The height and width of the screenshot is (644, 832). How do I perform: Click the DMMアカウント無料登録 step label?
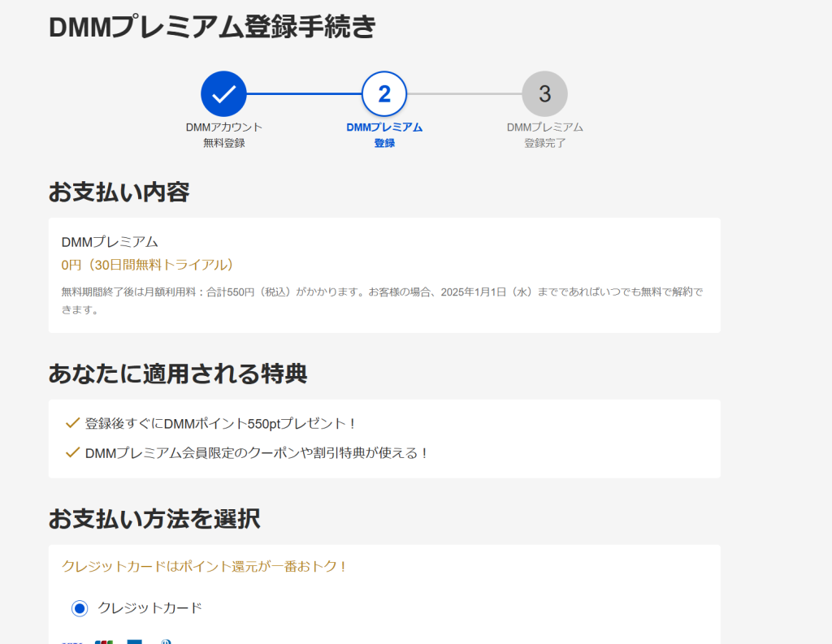click(223, 135)
